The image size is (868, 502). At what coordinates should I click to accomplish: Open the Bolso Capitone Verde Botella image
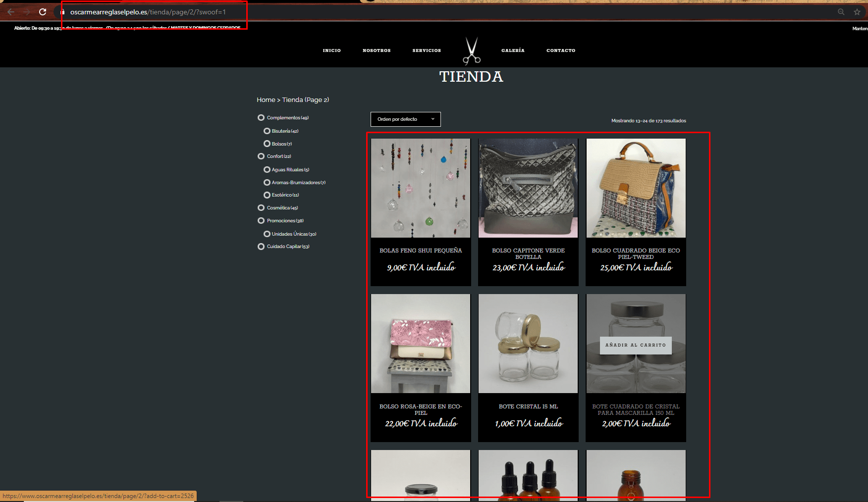528,188
